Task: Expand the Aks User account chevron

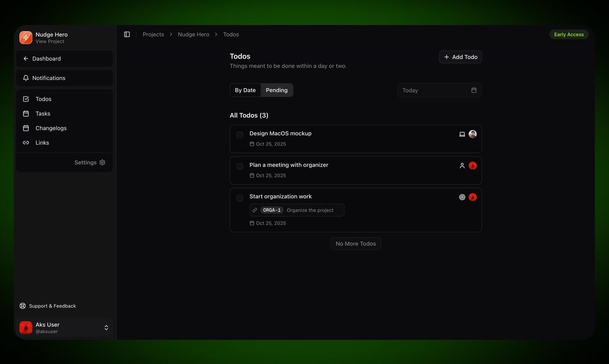Action: (106, 328)
